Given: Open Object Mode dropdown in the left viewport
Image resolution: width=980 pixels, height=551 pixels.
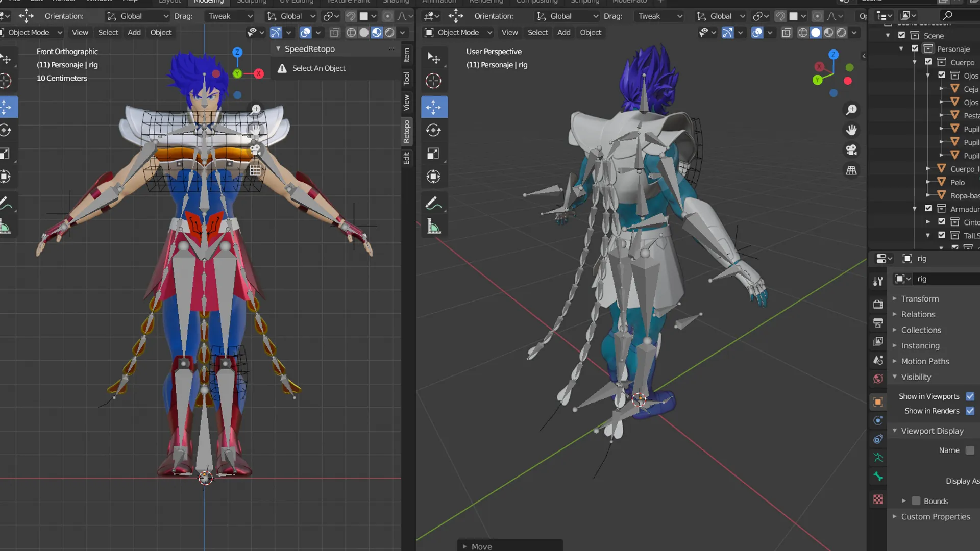Looking at the screenshot, I should click(32, 32).
